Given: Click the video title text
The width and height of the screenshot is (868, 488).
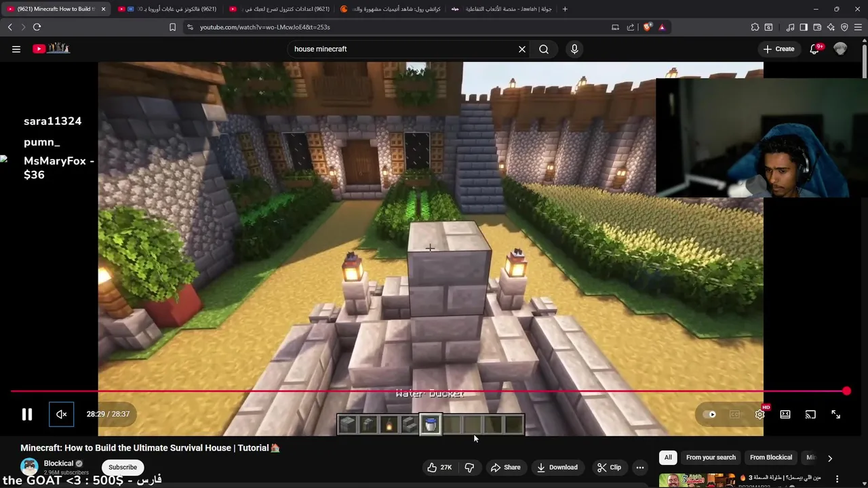Looking at the screenshot, I should click(150, 448).
